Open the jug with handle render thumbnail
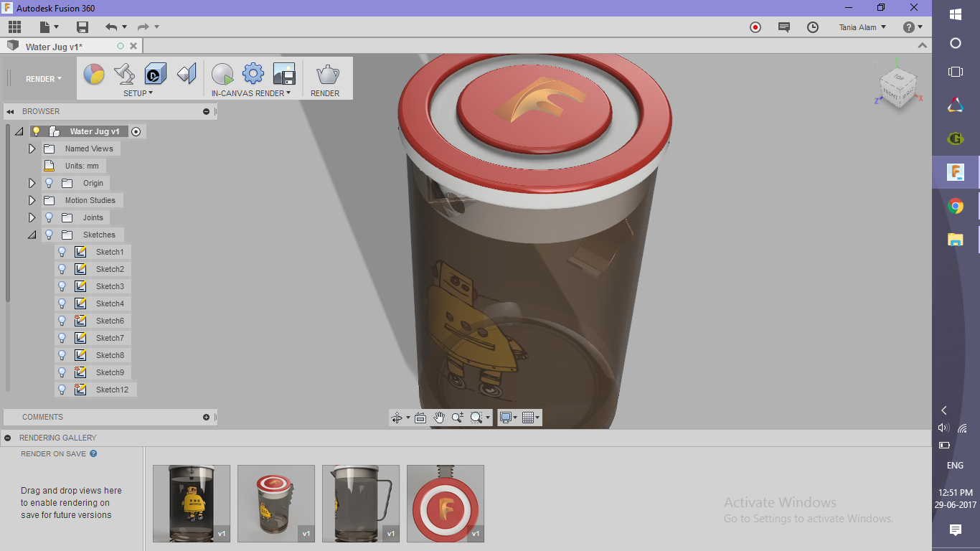 pyautogui.click(x=361, y=504)
